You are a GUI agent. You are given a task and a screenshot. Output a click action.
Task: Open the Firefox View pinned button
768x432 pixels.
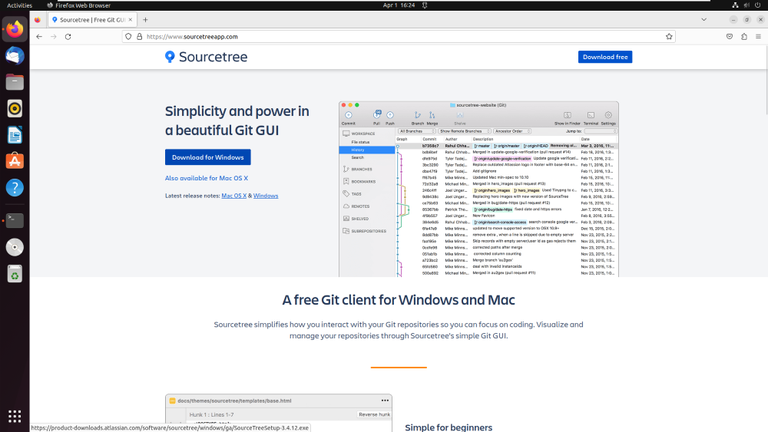(38, 20)
